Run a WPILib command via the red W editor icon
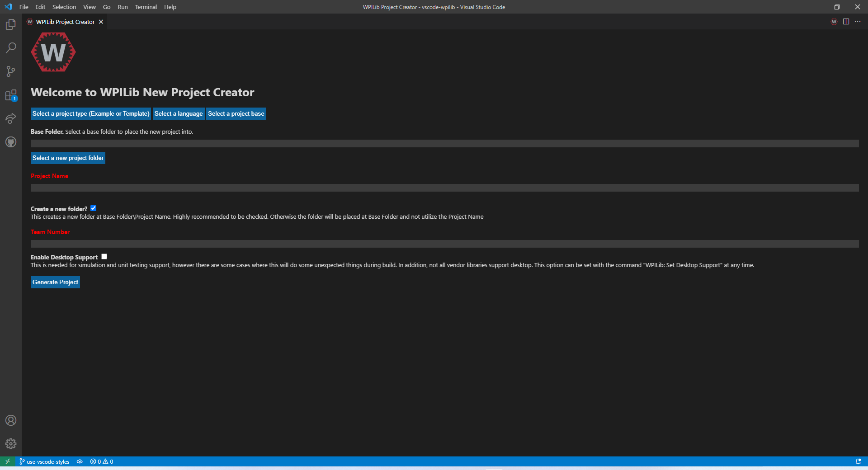This screenshot has width=868, height=470. 834,21
